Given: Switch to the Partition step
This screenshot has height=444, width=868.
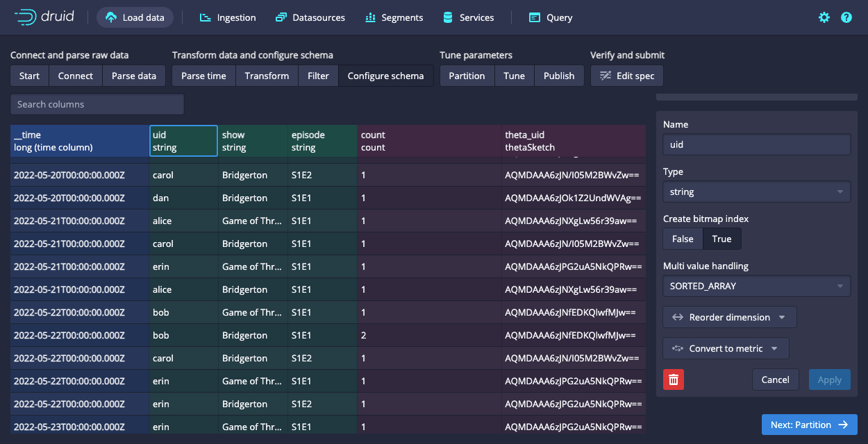Looking at the screenshot, I should pyautogui.click(x=467, y=76).
